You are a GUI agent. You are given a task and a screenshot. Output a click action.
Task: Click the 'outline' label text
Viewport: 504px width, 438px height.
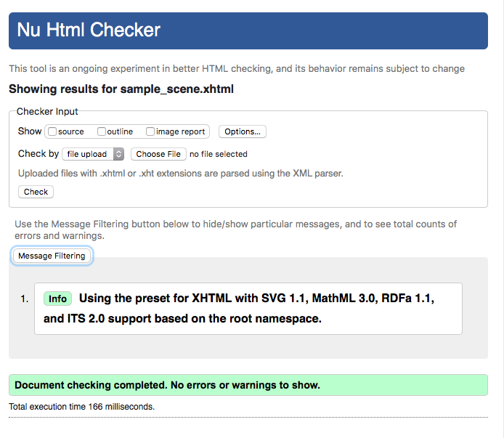point(120,131)
